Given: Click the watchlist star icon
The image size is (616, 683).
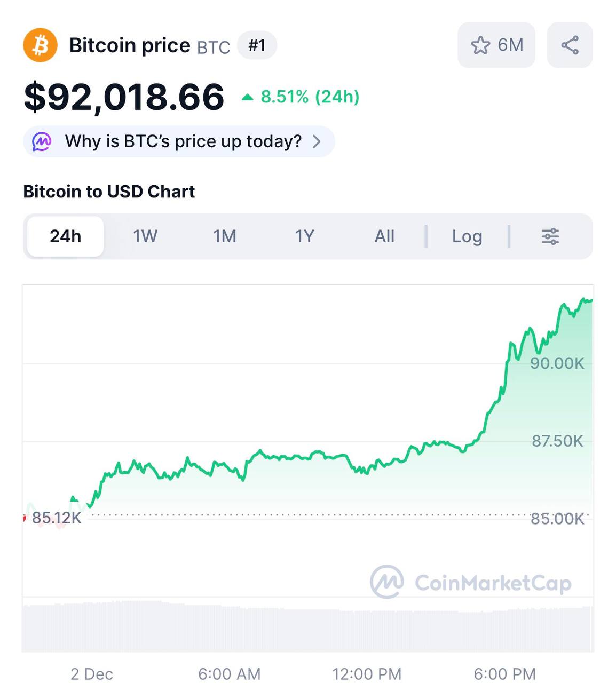Looking at the screenshot, I should click(x=480, y=45).
